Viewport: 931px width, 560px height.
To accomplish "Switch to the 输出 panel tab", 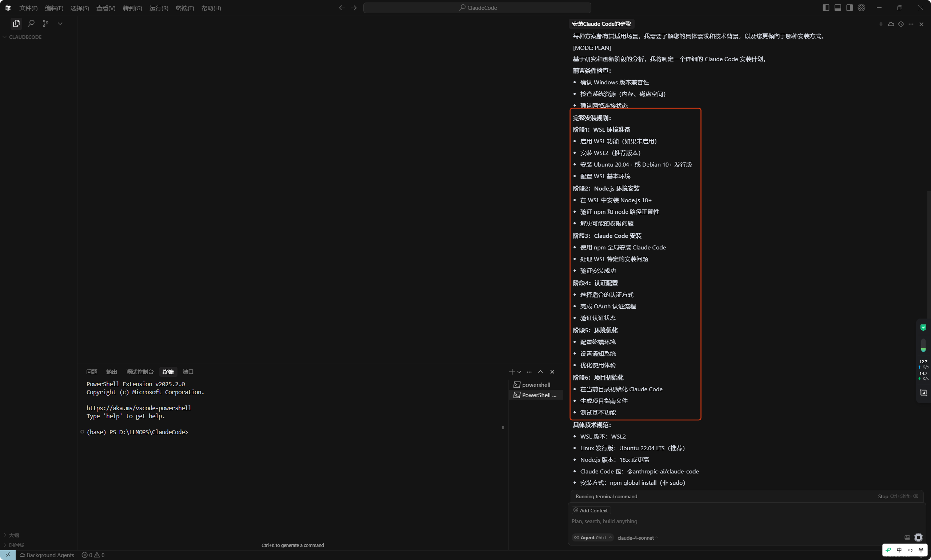I will (x=112, y=372).
